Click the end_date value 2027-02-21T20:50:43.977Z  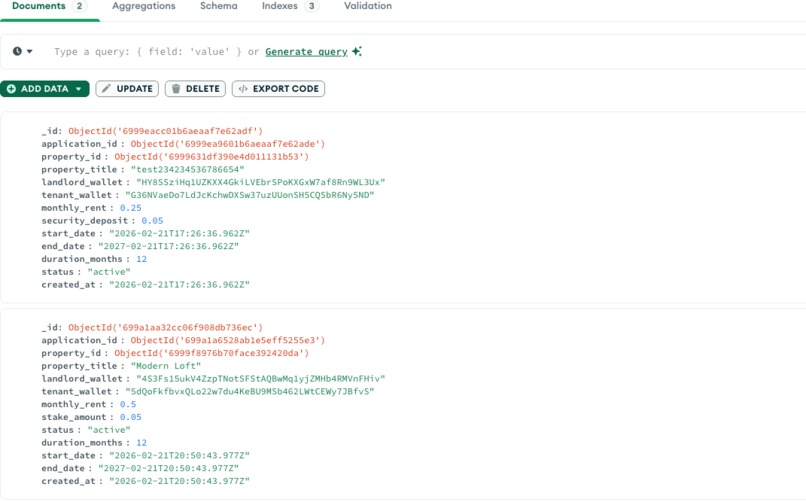169,468
